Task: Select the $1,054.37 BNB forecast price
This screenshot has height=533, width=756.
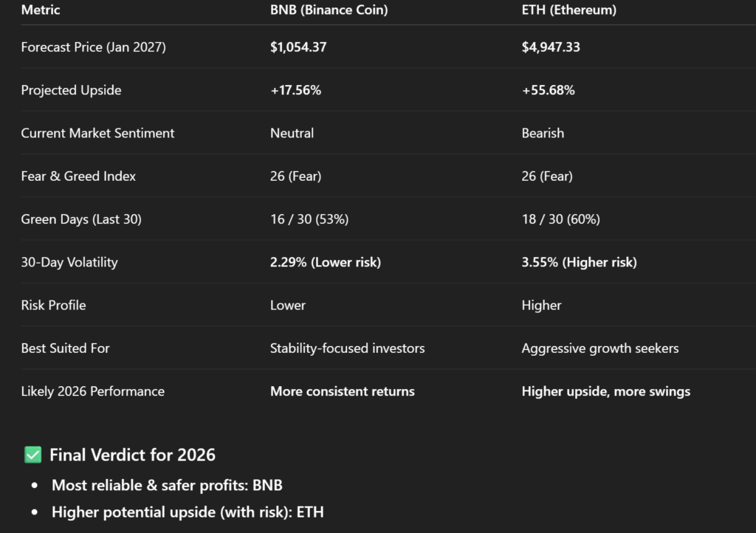Action: (298, 47)
